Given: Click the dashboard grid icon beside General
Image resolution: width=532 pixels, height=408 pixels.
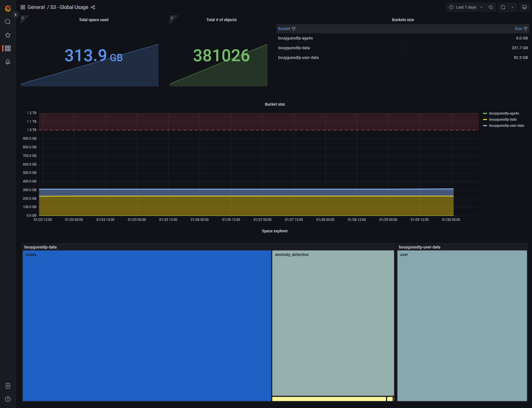Looking at the screenshot, I should click(x=23, y=7).
